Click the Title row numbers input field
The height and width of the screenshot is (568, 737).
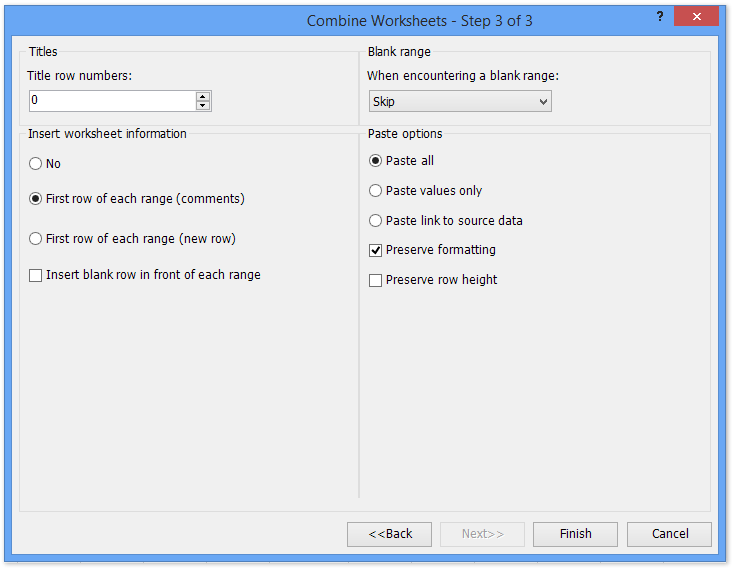(112, 101)
